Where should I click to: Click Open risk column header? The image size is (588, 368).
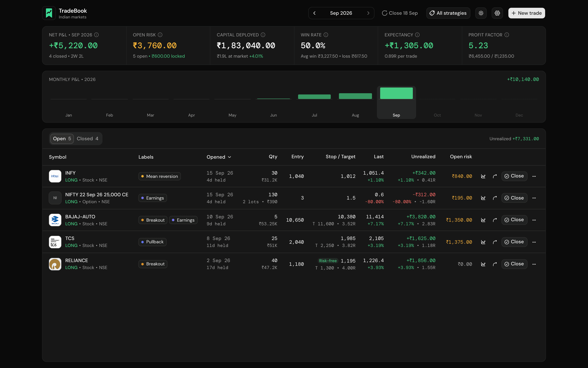point(461,157)
